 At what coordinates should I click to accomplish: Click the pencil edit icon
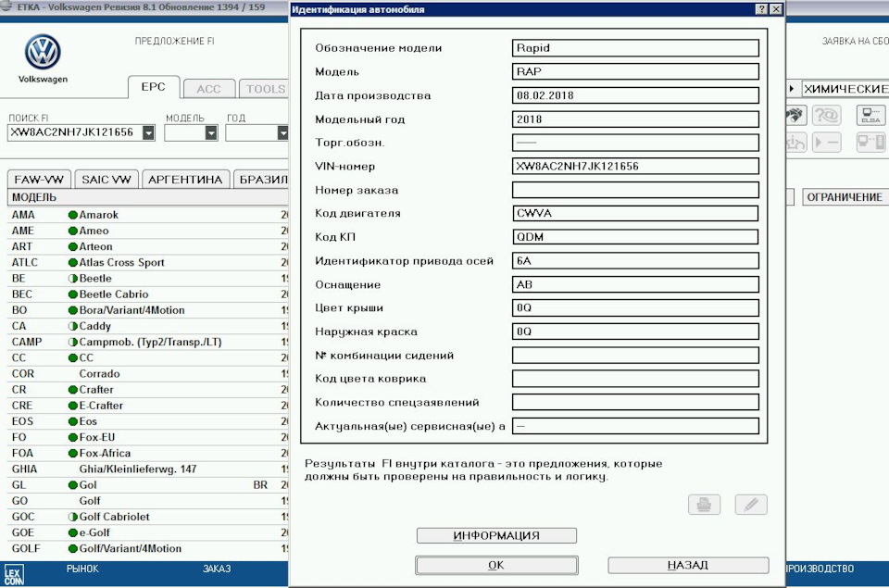click(x=751, y=505)
